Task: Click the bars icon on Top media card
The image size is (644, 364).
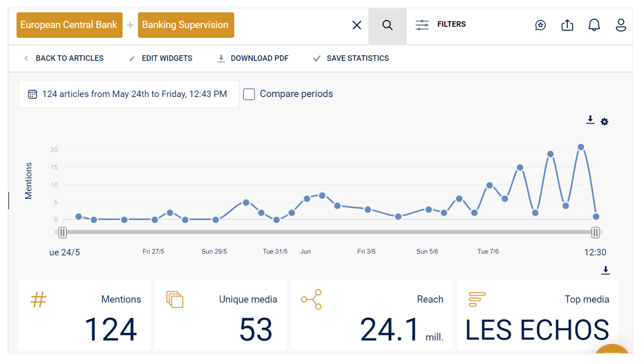Action: point(477,299)
